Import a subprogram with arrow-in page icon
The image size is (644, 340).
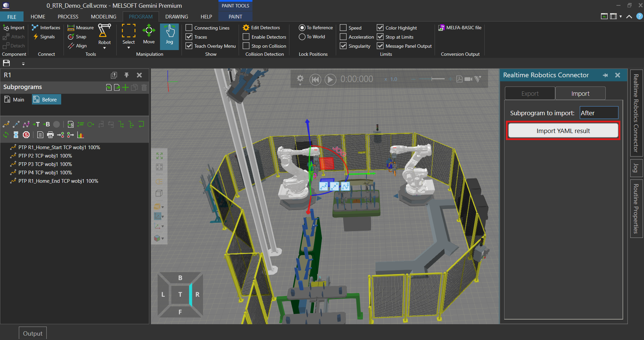coord(109,87)
